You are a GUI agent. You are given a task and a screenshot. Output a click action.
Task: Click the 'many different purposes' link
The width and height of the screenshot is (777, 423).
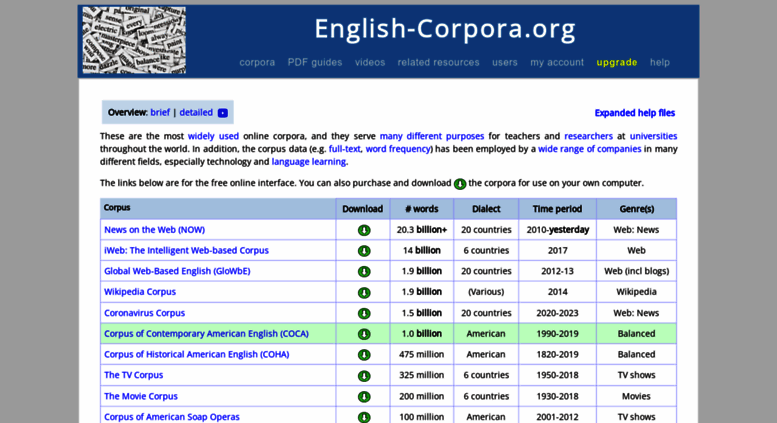tap(432, 136)
